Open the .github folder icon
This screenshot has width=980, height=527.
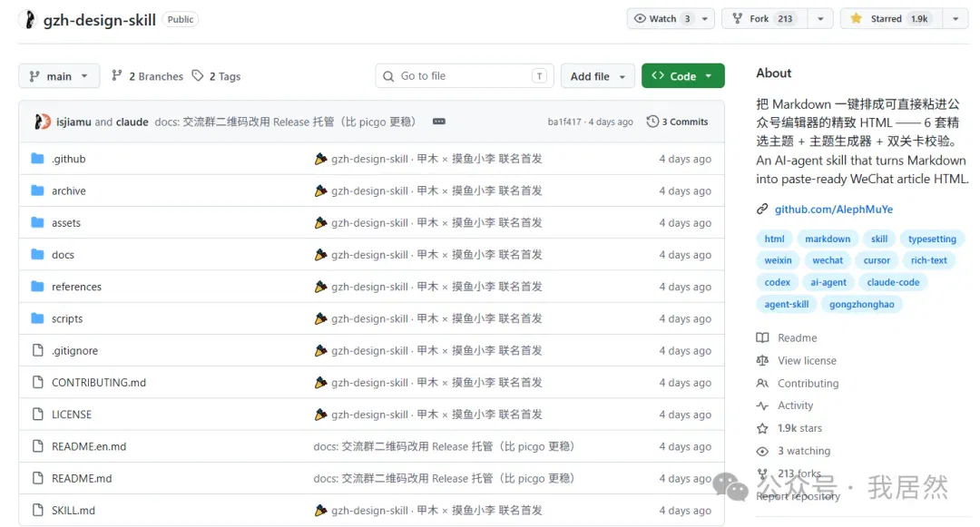(37, 159)
